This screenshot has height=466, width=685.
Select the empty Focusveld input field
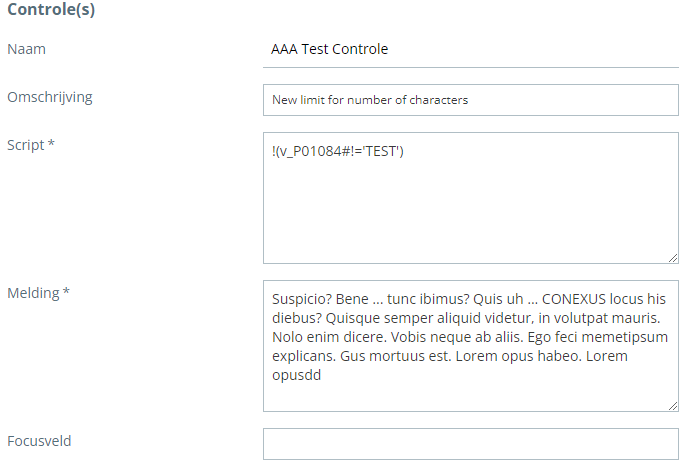tap(469, 444)
